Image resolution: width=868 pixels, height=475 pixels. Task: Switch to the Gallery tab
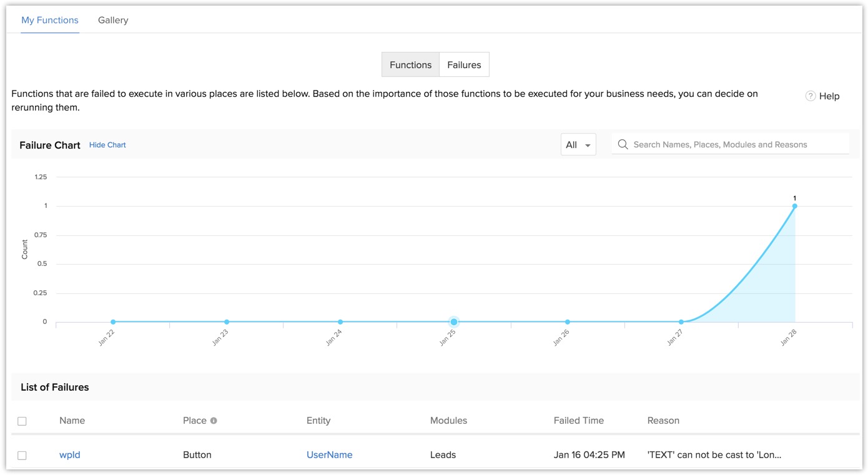click(x=113, y=20)
